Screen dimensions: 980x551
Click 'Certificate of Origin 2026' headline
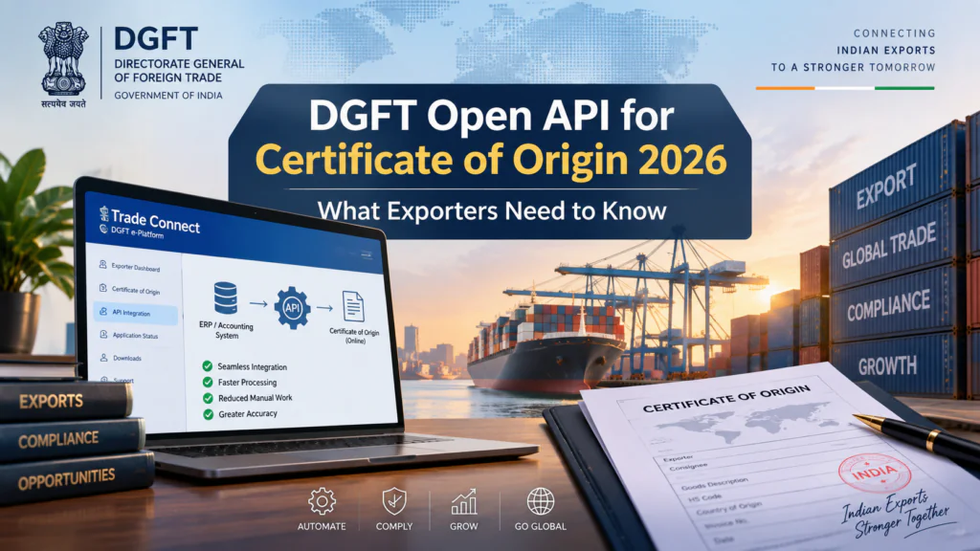coord(491,160)
